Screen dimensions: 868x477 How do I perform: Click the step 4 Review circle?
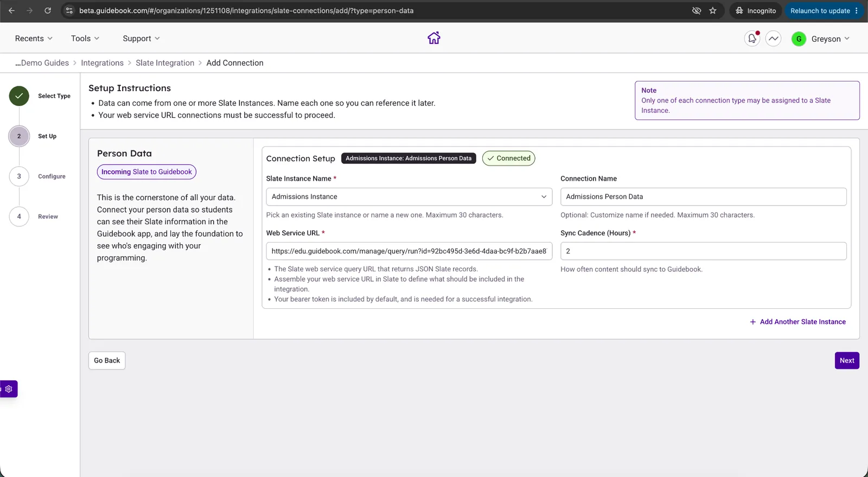(19, 217)
